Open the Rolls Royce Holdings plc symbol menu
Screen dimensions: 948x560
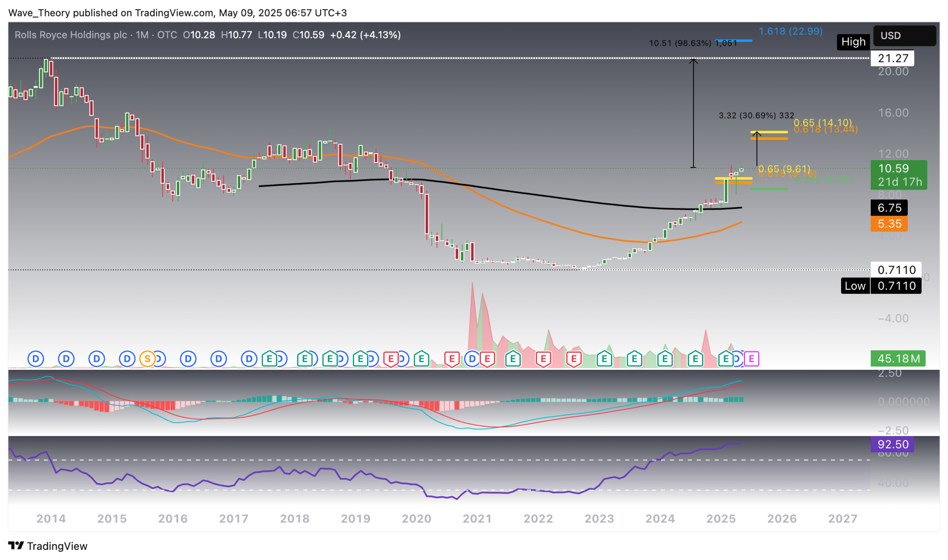pyautogui.click(x=69, y=35)
